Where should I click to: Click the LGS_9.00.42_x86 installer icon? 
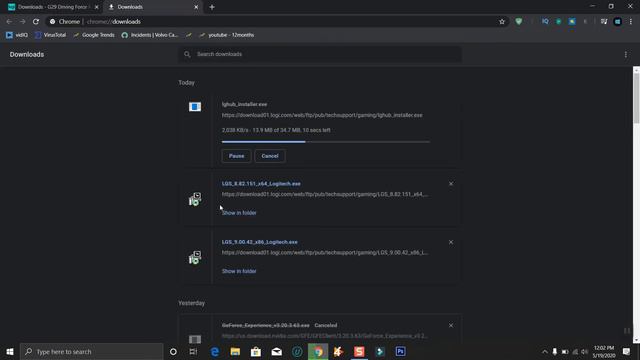tap(195, 258)
